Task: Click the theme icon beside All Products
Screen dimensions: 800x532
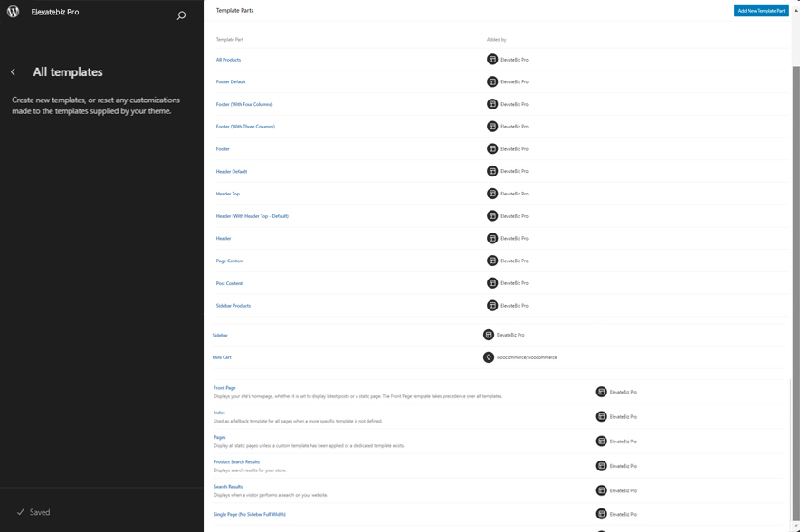Action: pos(492,60)
